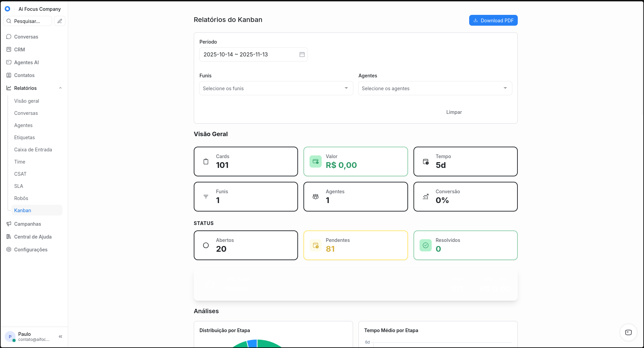The width and height of the screenshot is (644, 348).
Task: Open the calendar icon in Período field
Action: (302, 54)
